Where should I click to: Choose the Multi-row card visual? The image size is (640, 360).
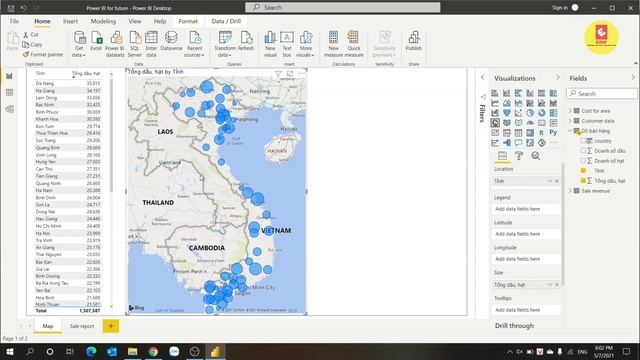pos(553,122)
